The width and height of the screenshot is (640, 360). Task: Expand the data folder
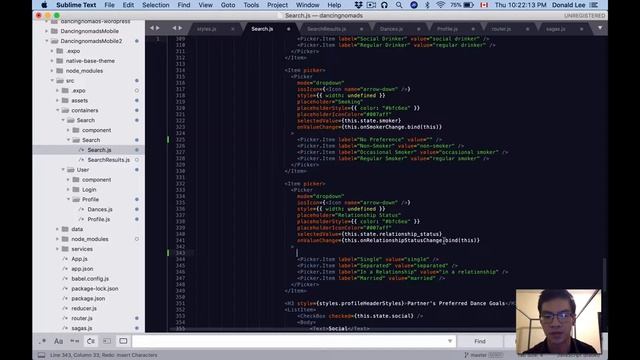(x=58, y=229)
